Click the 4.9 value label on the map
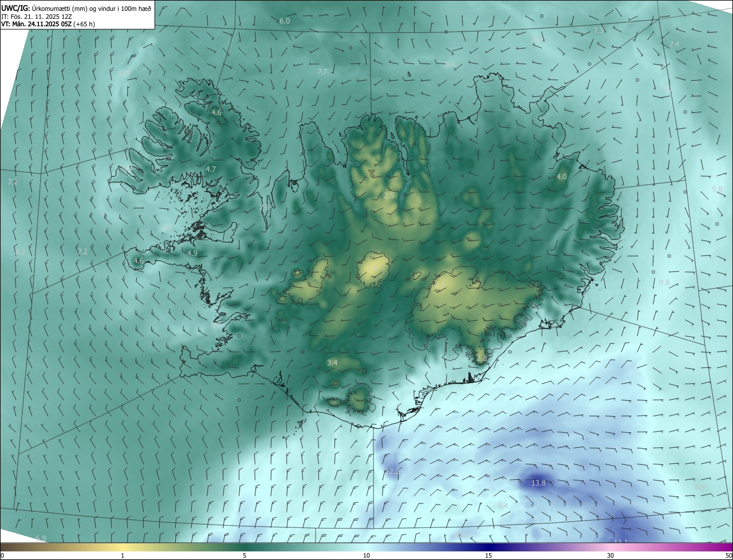 pyautogui.click(x=192, y=253)
